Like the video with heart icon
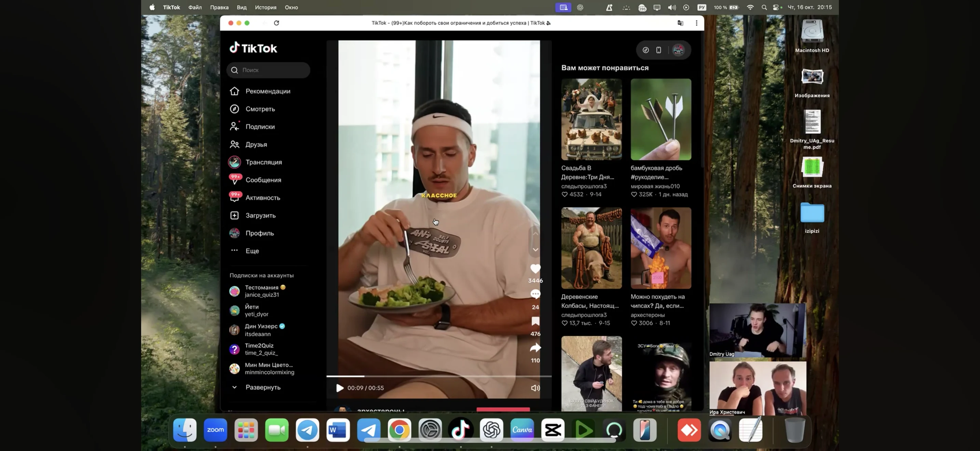Viewport: 980px width, 451px height. [535, 269]
